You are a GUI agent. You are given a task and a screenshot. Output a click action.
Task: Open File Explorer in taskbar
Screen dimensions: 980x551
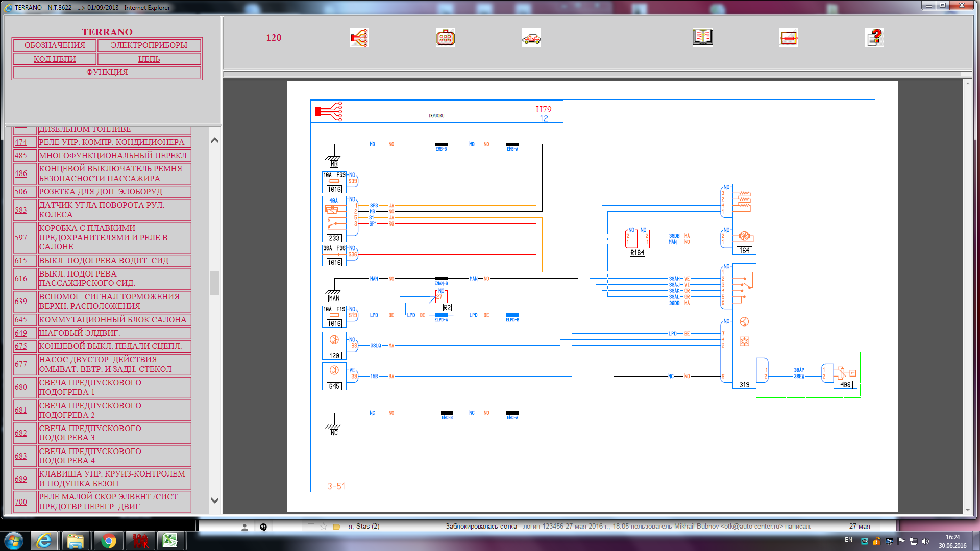click(76, 541)
